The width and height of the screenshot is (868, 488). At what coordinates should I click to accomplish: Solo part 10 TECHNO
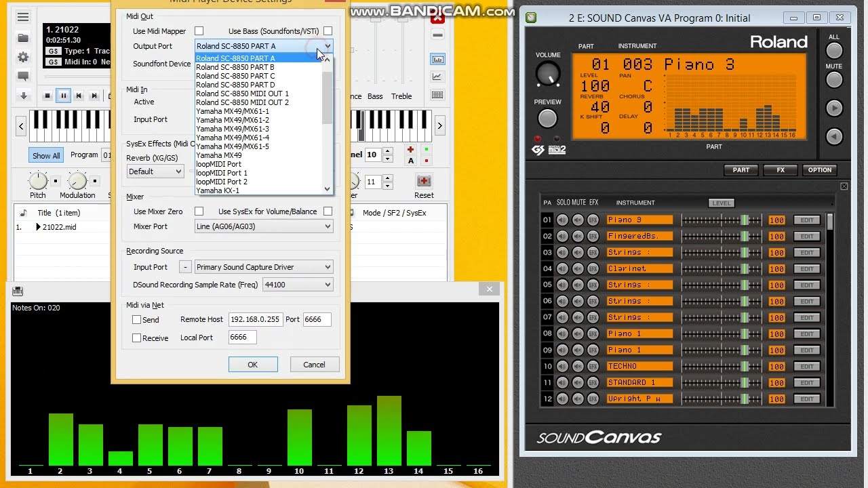tap(562, 366)
